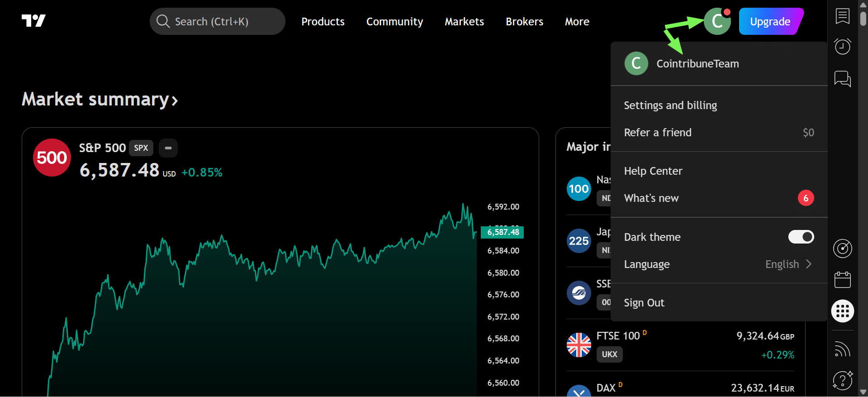Click the Upgrade button
Viewport: 868px width, 397px height.
770,21
